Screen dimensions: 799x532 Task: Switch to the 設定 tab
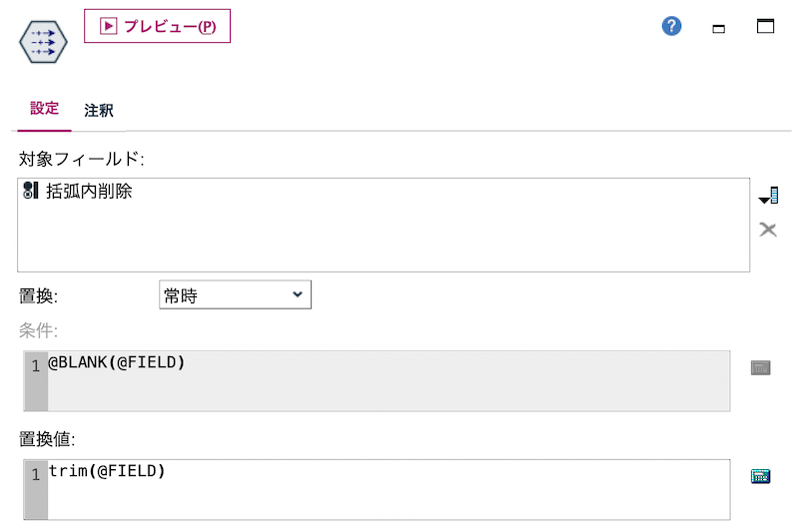click(44, 109)
